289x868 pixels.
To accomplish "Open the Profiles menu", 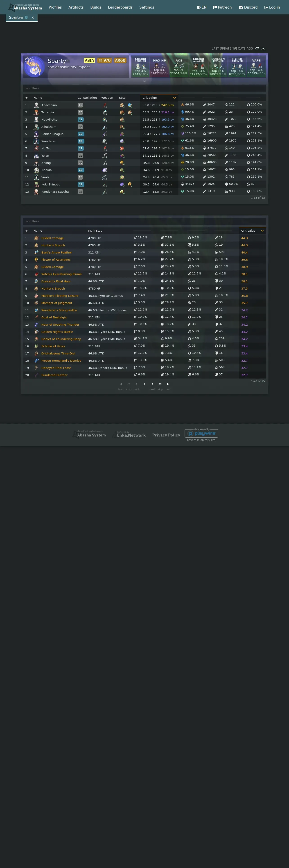I will (55, 7).
